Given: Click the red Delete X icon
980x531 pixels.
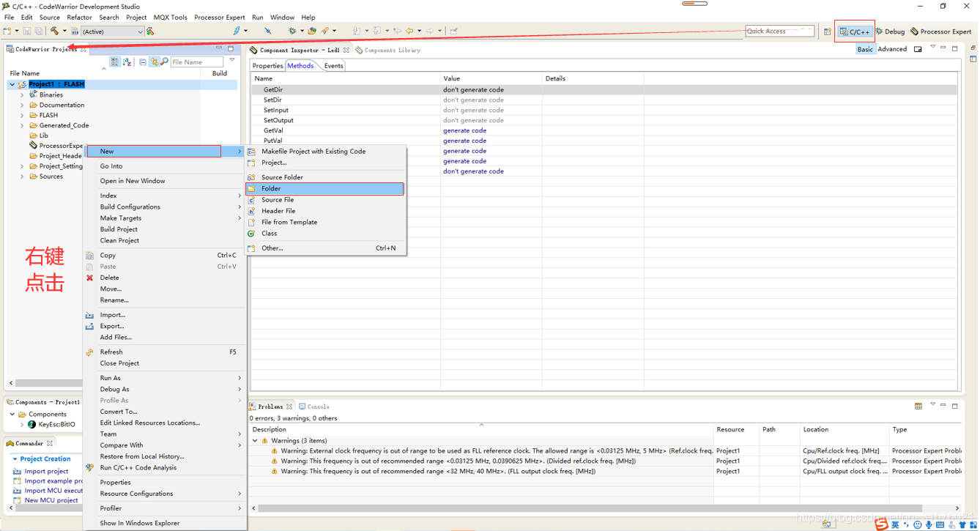Looking at the screenshot, I should click(x=89, y=278).
